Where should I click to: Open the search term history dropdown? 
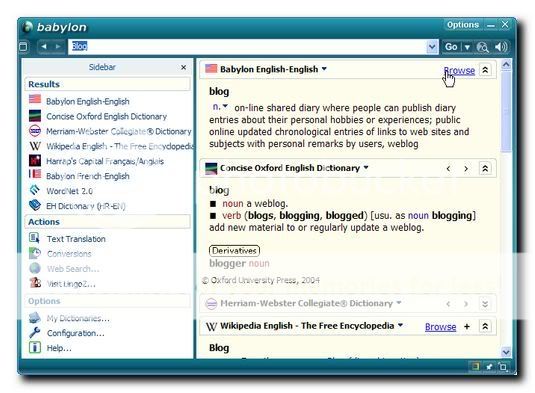432,46
